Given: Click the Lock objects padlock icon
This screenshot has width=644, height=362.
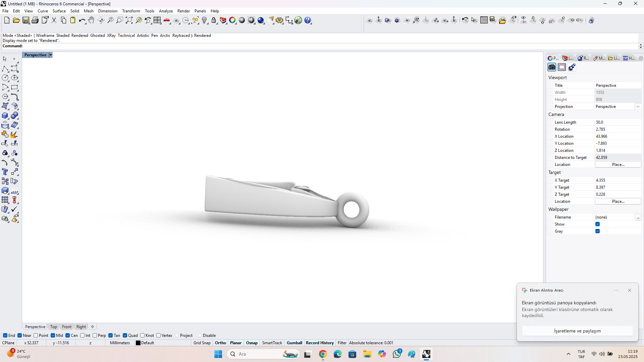Looking at the screenshot, I should (x=214, y=20).
